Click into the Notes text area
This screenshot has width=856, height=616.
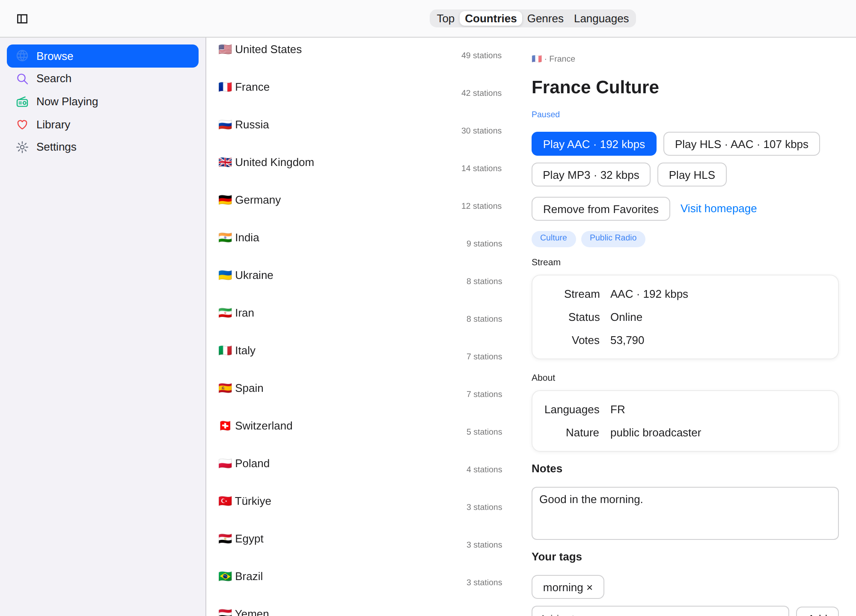(685, 513)
